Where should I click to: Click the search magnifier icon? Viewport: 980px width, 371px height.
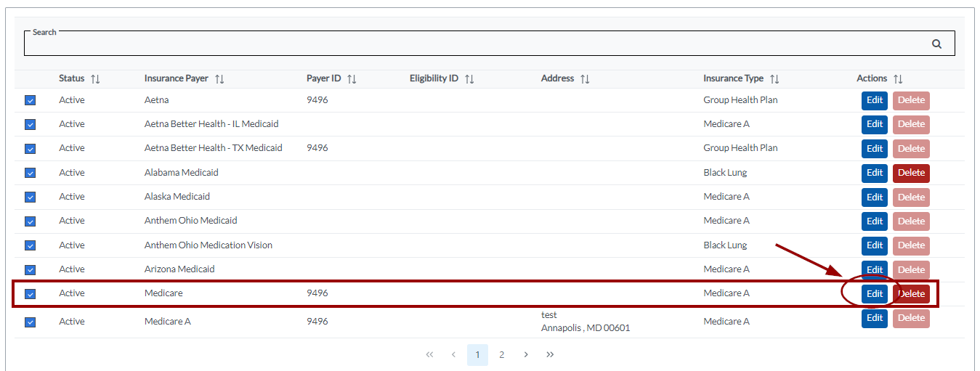pyautogui.click(x=936, y=44)
